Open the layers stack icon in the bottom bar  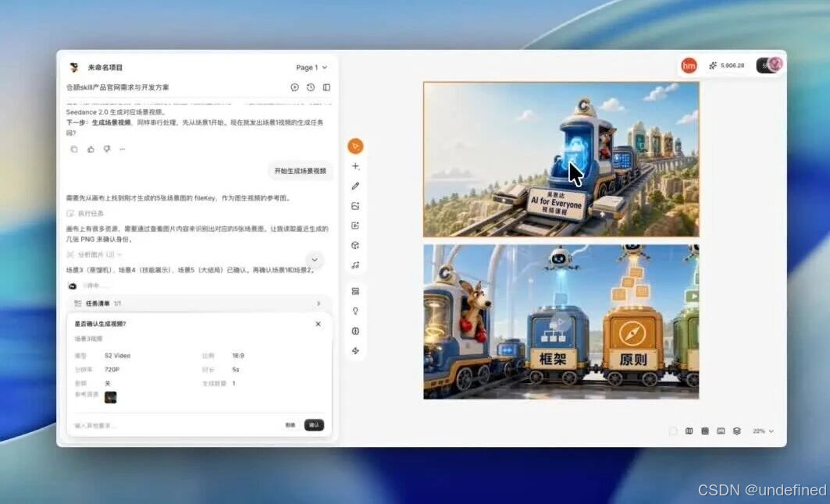click(736, 431)
